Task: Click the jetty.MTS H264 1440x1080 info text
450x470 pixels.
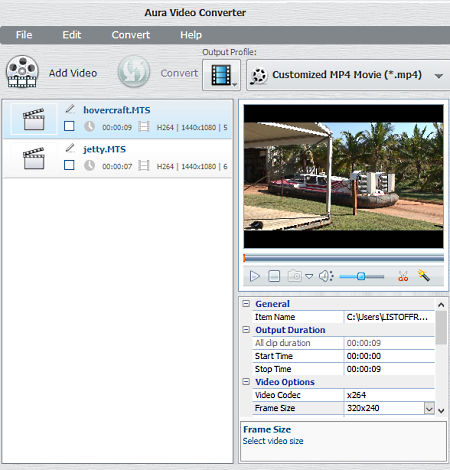Action: [x=192, y=166]
